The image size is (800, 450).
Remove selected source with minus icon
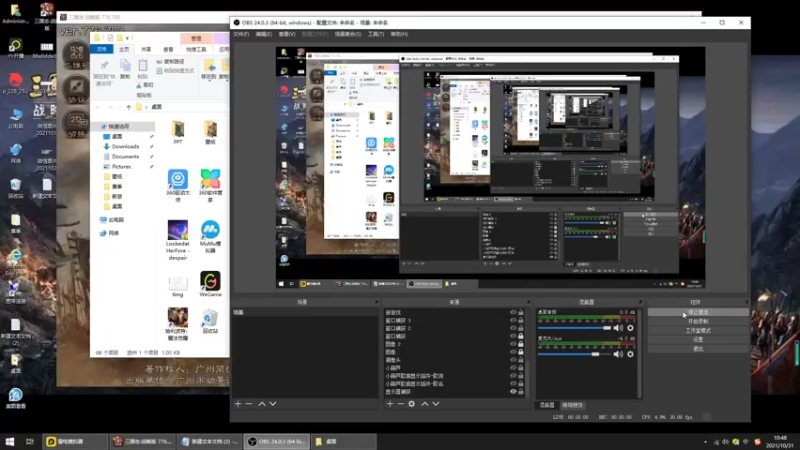tap(401, 404)
